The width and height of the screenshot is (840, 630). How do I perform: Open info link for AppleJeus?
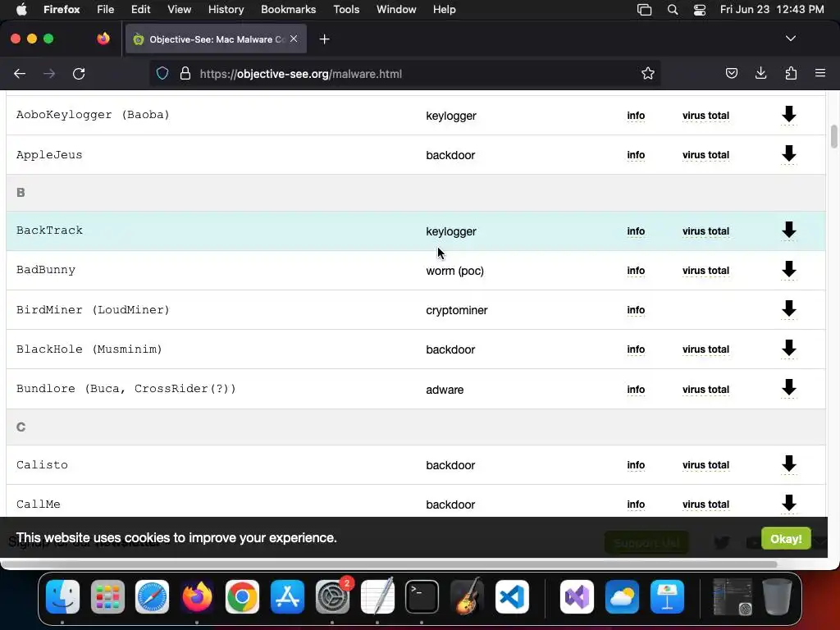click(636, 155)
